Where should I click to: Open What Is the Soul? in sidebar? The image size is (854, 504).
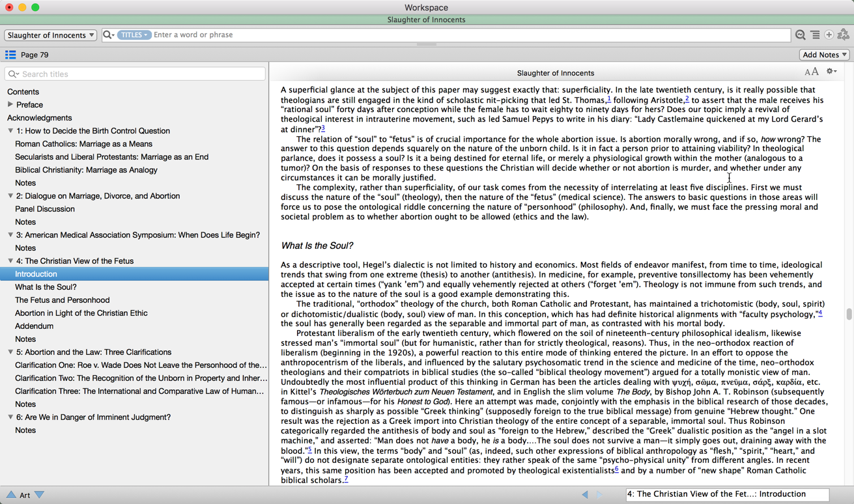point(46,287)
